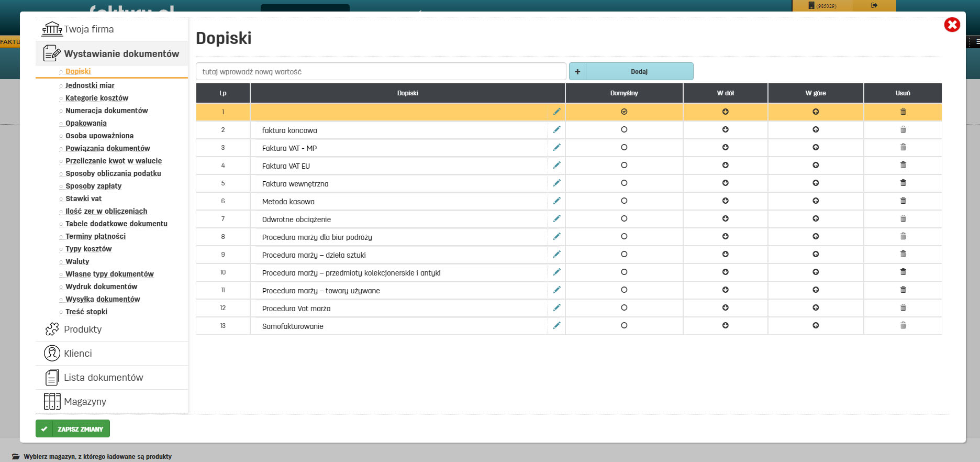Click the pencil edit icon for Faktura VAT EU

556,165
